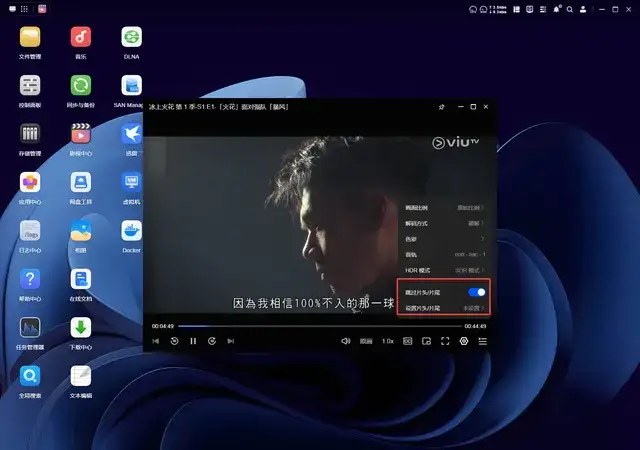Launch the 相册 photo album app
The height and width of the screenshot is (450, 640).
[x=80, y=231]
